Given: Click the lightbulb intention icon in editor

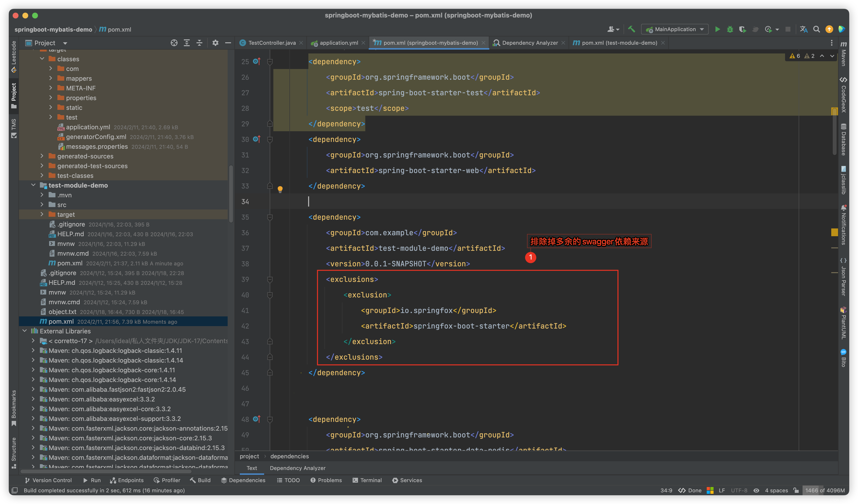Looking at the screenshot, I should pyautogui.click(x=280, y=189).
